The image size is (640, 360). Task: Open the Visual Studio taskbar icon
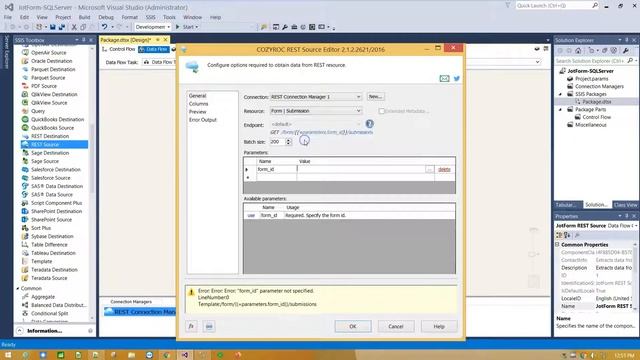tap(184, 355)
